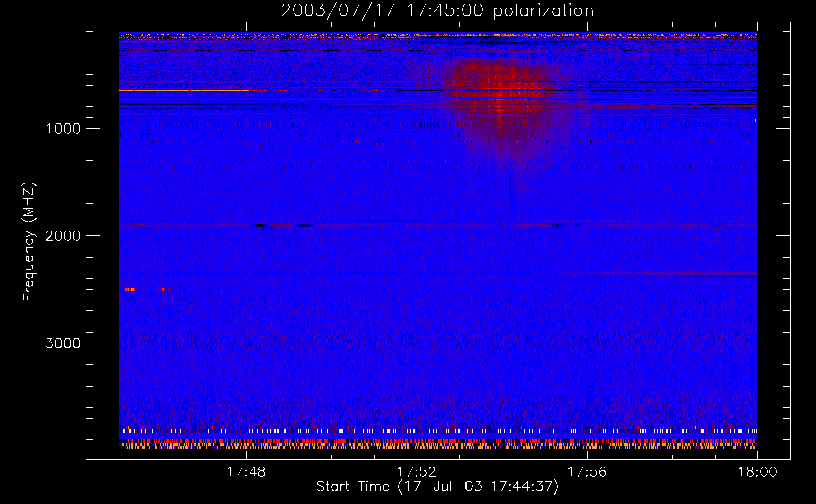Click the 17:52 time tick label
816x504 pixels.
417,472
